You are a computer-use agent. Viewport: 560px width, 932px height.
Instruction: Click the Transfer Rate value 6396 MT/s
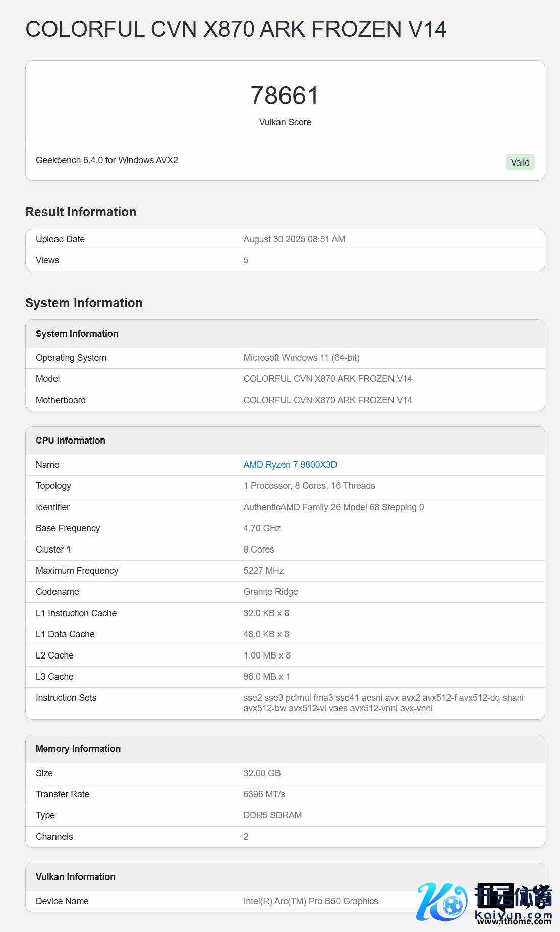[x=264, y=794]
